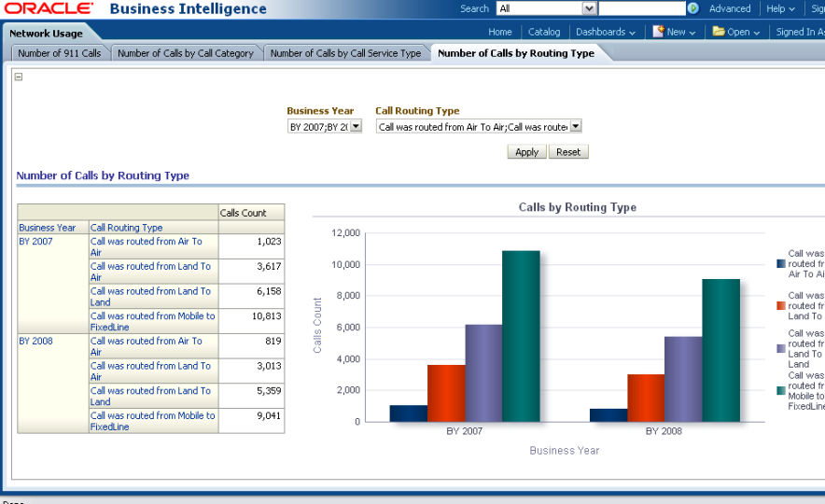Click the value 10,813 cell

tap(251, 321)
